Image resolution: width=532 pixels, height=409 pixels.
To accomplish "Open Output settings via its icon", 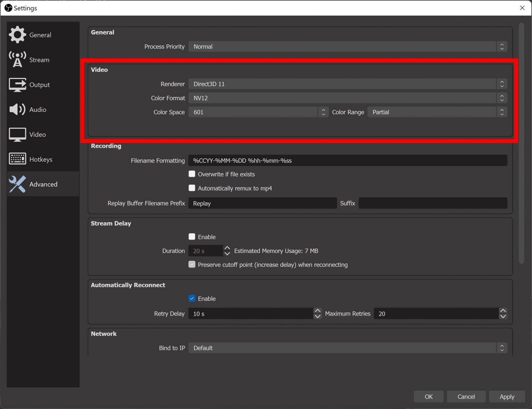I will 17,85.
